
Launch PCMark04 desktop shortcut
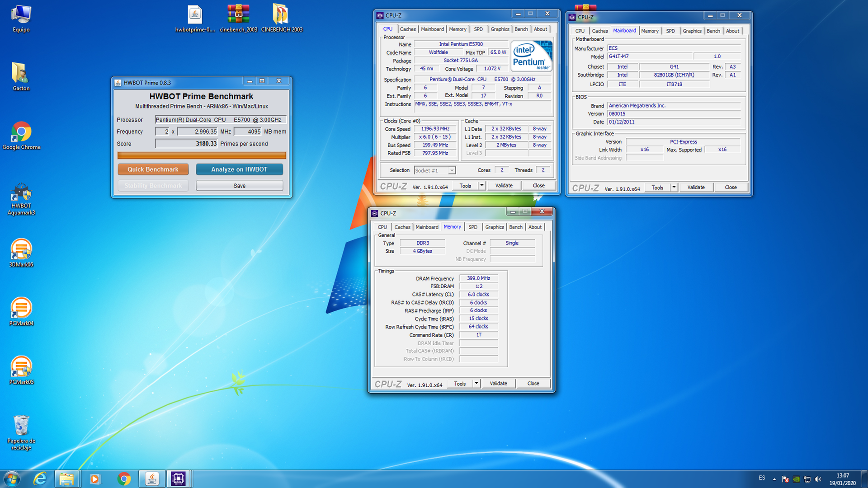(21, 312)
